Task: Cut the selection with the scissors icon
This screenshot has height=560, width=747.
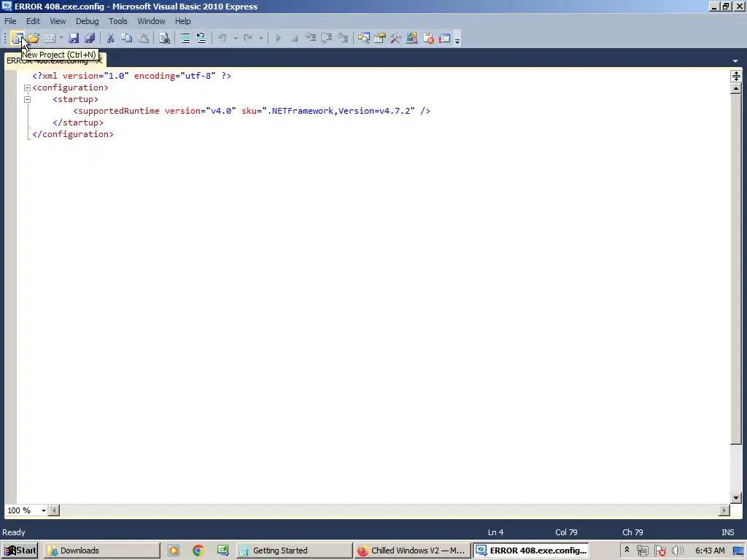Action: [x=111, y=38]
